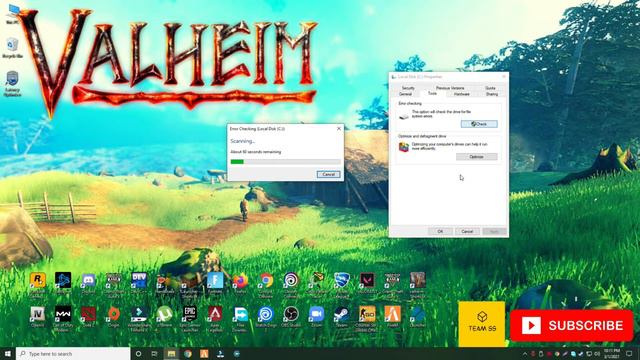Screen dimensions: 640x360
Task: Open the FiveM desktop shortcut
Action: point(392,317)
